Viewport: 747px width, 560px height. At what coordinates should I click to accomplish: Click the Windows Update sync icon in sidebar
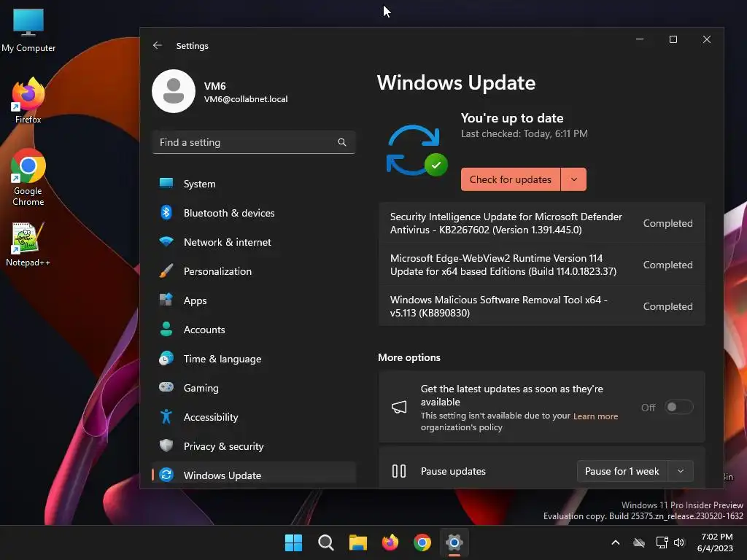(x=166, y=475)
